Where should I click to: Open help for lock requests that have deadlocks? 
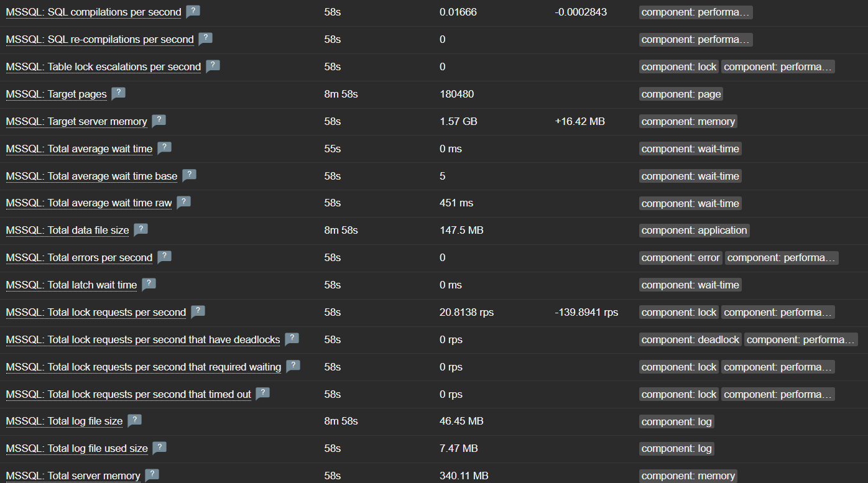[292, 339]
